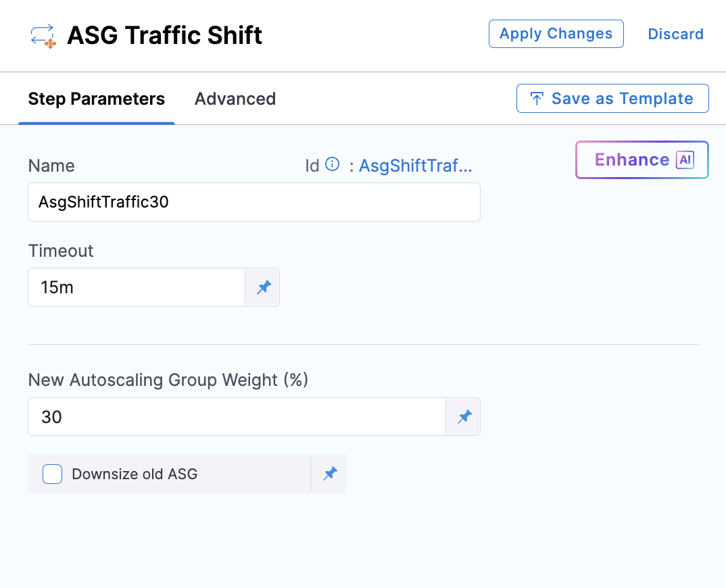Save the step as a template
This screenshot has height=588, width=726.
[x=612, y=99]
